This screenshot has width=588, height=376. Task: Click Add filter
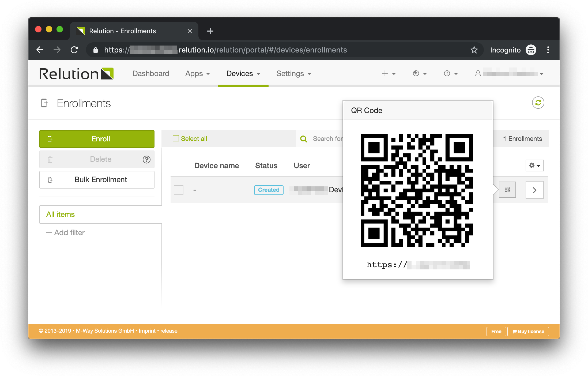tap(65, 232)
